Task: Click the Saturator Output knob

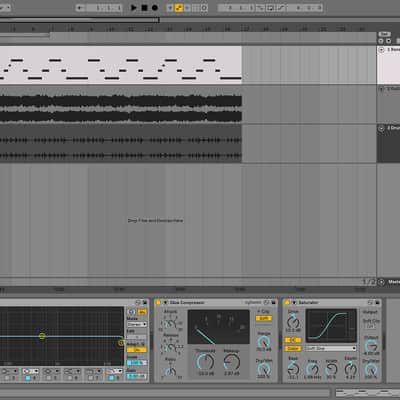Action: (371, 346)
